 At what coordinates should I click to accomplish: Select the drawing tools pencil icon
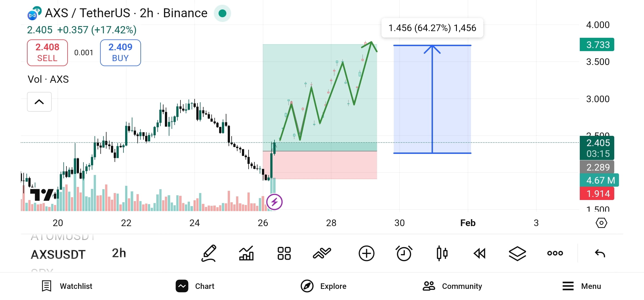click(209, 253)
